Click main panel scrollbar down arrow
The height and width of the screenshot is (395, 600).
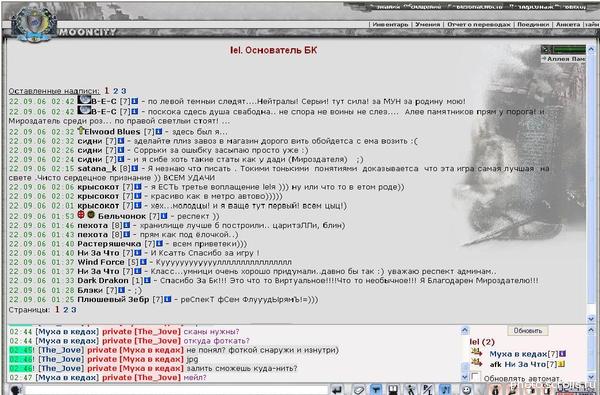pos(591,318)
